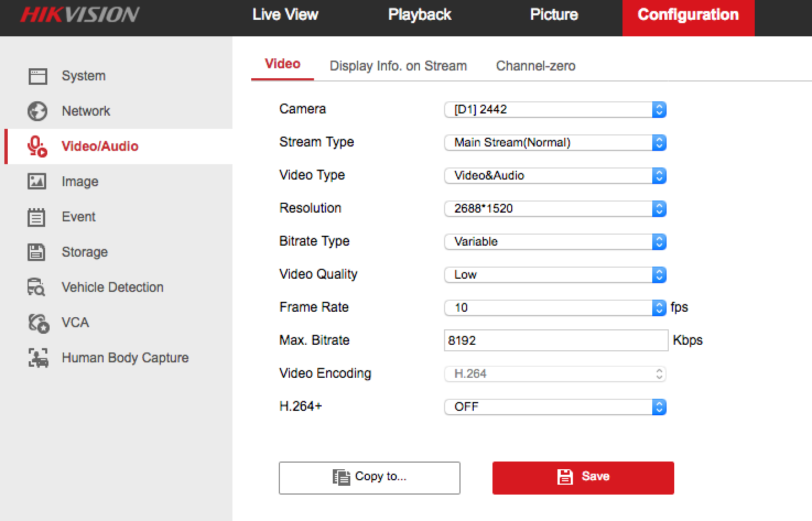The height and width of the screenshot is (521, 812).
Task: Click the Network globe icon
Action: coord(37,111)
